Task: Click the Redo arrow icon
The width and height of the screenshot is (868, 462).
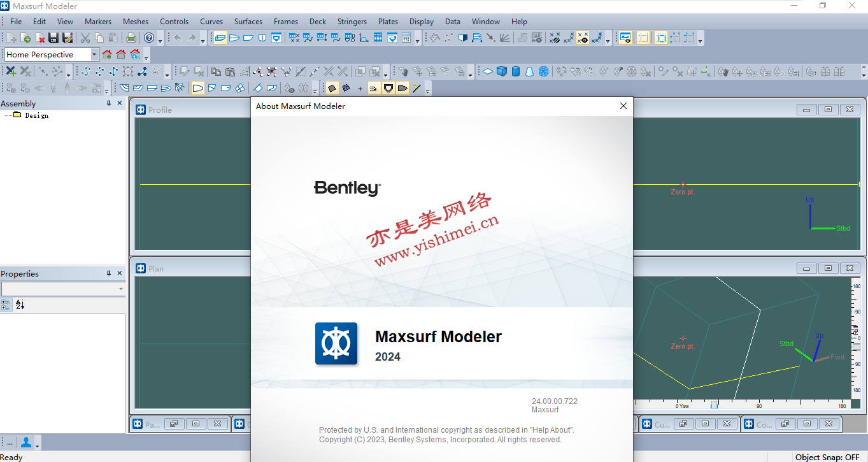Action: tap(192, 38)
